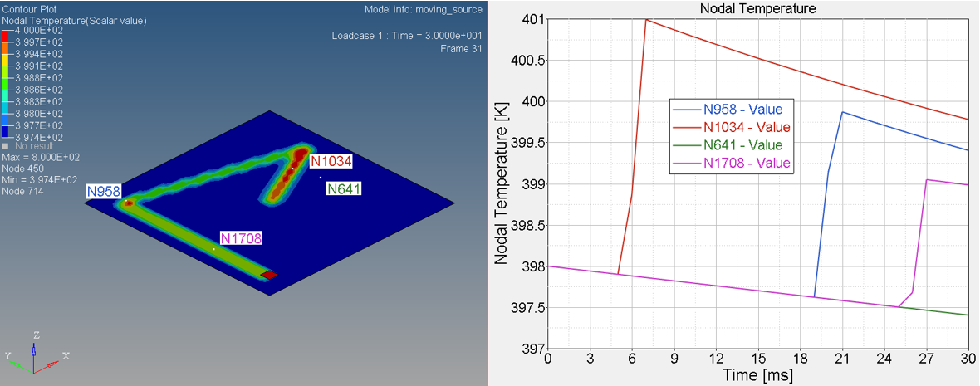Select the 4.000E+02 legend maximum value
The width and height of the screenshot is (980, 386).
click(37, 31)
